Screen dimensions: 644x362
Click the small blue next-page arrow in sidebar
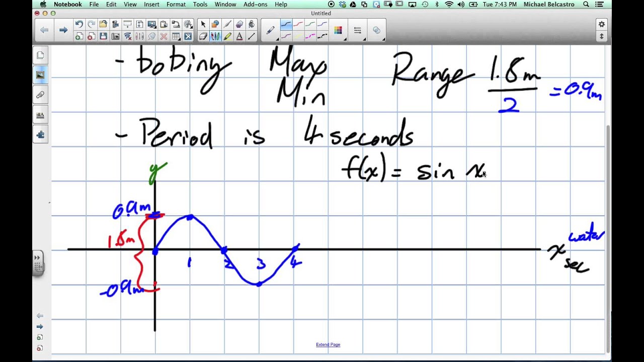(x=40, y=326)
